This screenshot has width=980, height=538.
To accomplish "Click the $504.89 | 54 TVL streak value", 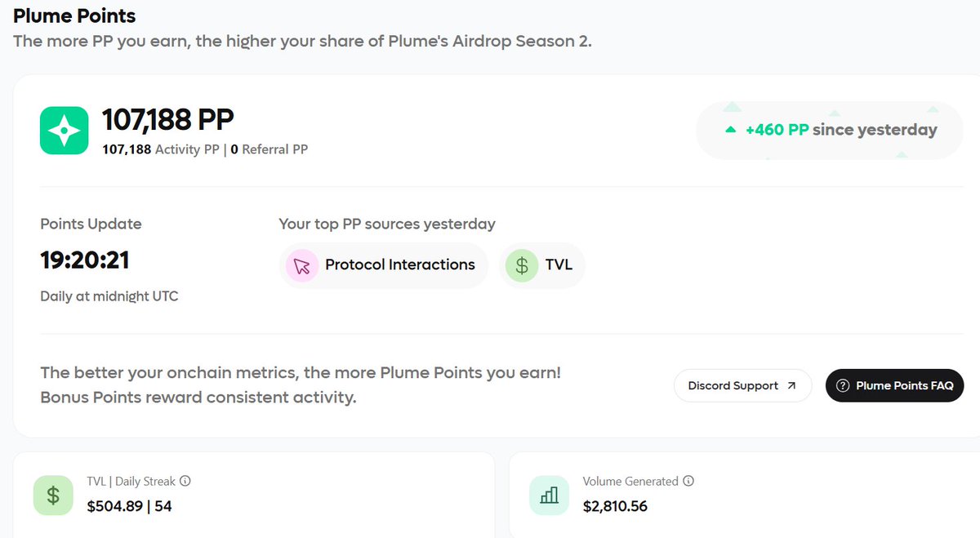I will 129,506.
